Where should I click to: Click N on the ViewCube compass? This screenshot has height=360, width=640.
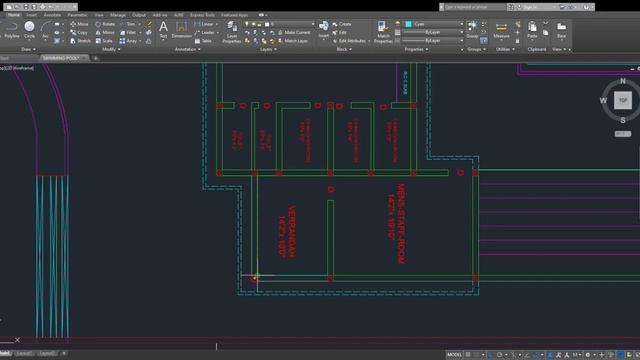click(623, 81)
